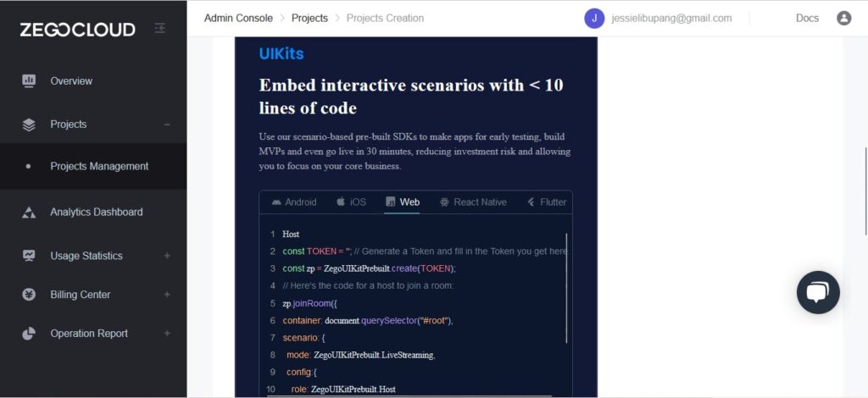This screenshot has height=398, width=868.
Task: Expand the Billing Center submenu
Action: pos(167,295)
